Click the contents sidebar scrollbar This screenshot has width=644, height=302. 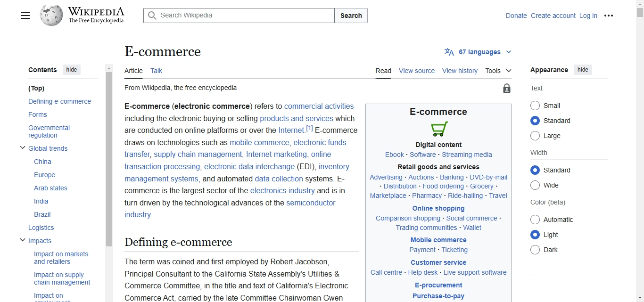point(109,159)
